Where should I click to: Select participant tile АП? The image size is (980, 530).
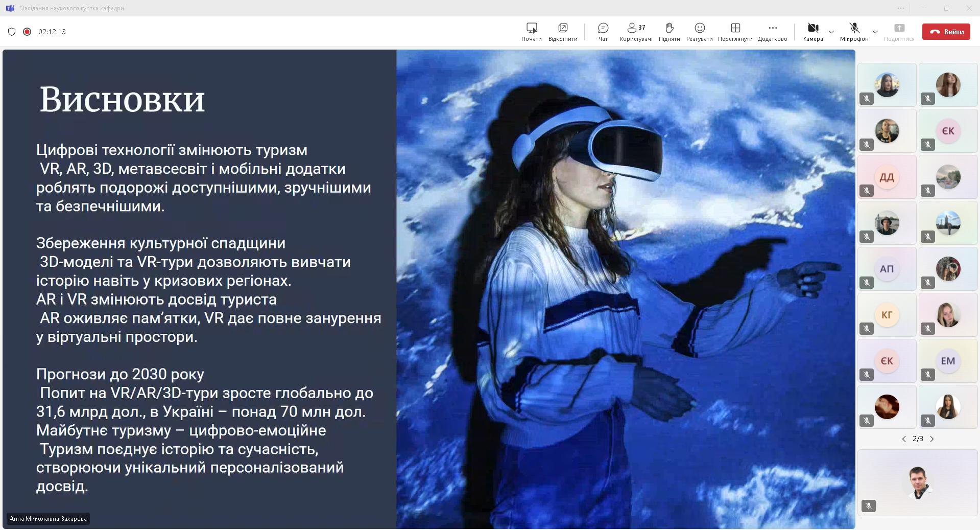(x=887, y=269)
